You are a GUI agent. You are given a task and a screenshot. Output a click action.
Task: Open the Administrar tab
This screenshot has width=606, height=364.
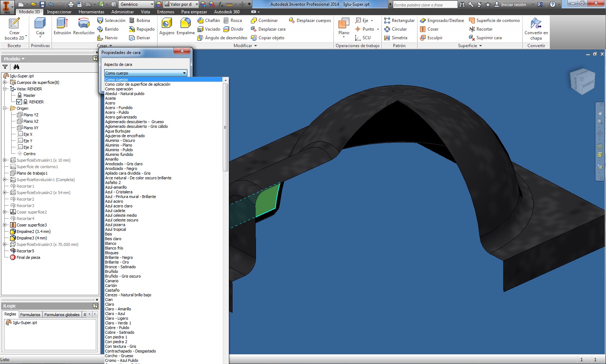click(x=123, y=12)
